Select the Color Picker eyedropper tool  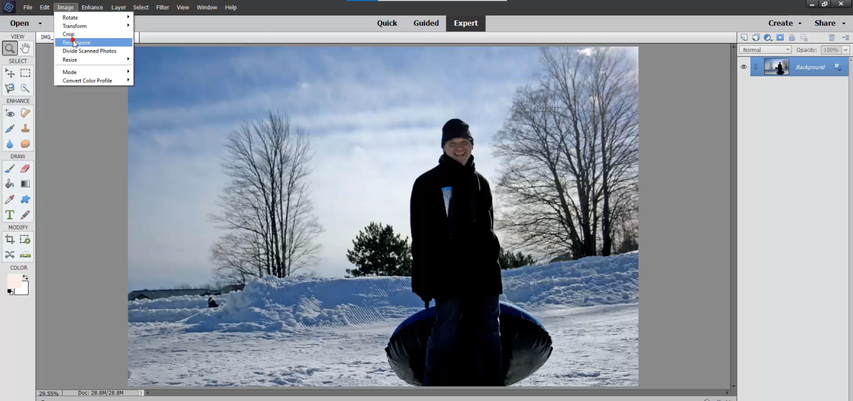(x=9, y=200)
